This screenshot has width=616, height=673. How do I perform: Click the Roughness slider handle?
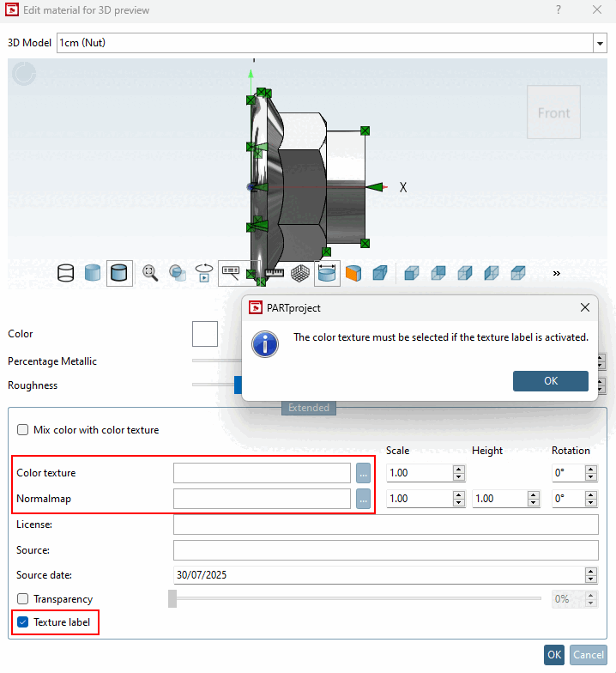[x=239, y=385]
